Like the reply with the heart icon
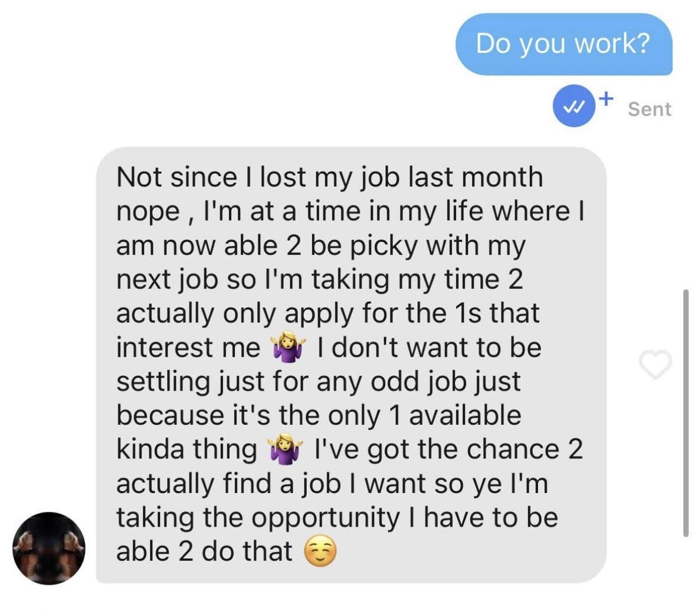This screenshot has width=694, height=616. point(655,364)
